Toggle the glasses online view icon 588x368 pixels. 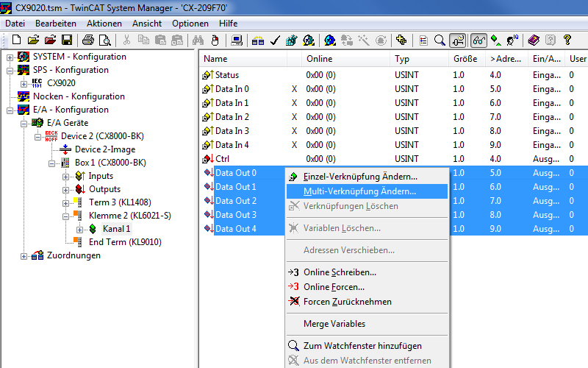click(x=479, y=40)
